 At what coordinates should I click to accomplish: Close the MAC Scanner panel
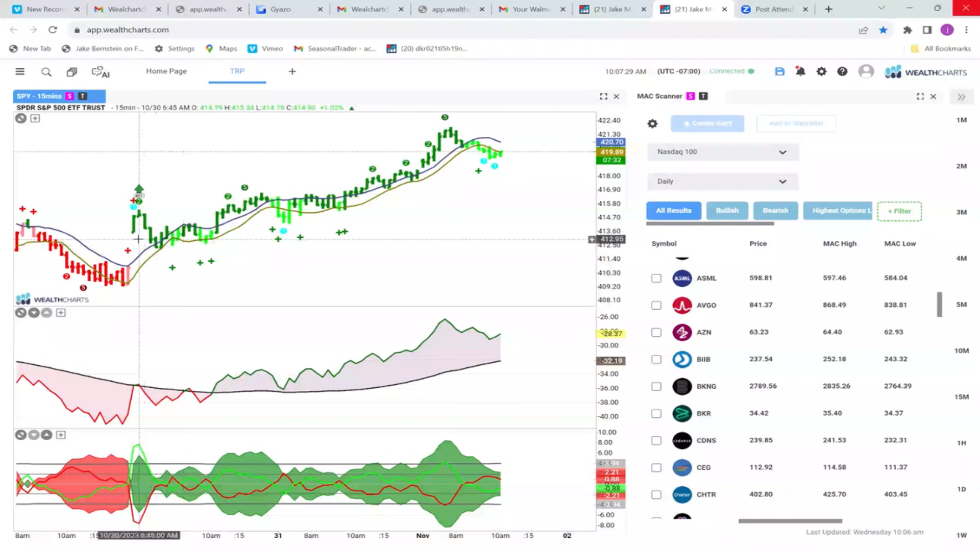tap(933, 96)
